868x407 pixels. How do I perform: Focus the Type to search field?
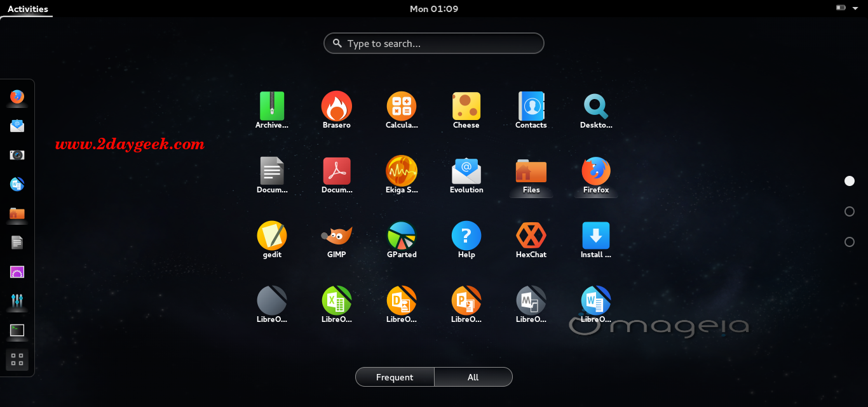click(434, 43)
